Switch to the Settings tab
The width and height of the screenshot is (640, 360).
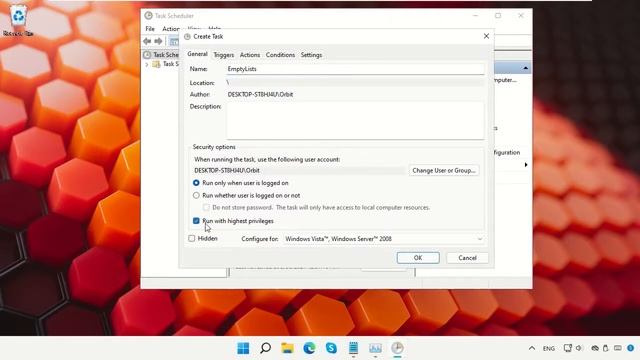coord(311,55)
